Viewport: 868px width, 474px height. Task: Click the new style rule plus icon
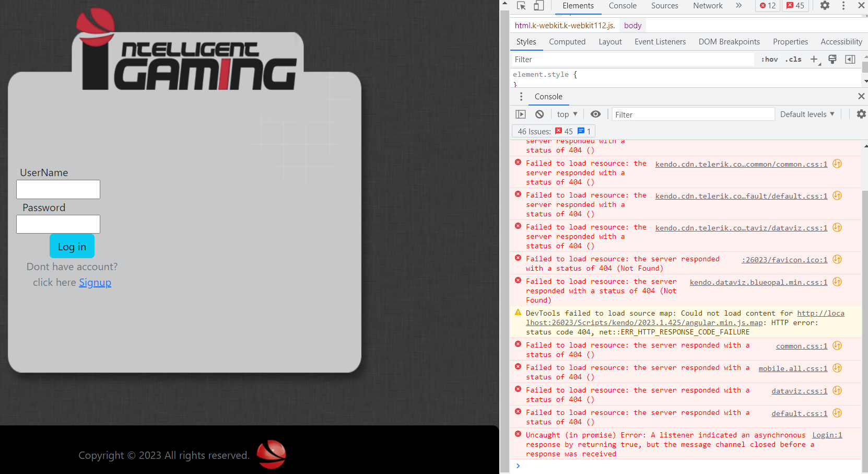pyautogui.click(x=814, y=60)
